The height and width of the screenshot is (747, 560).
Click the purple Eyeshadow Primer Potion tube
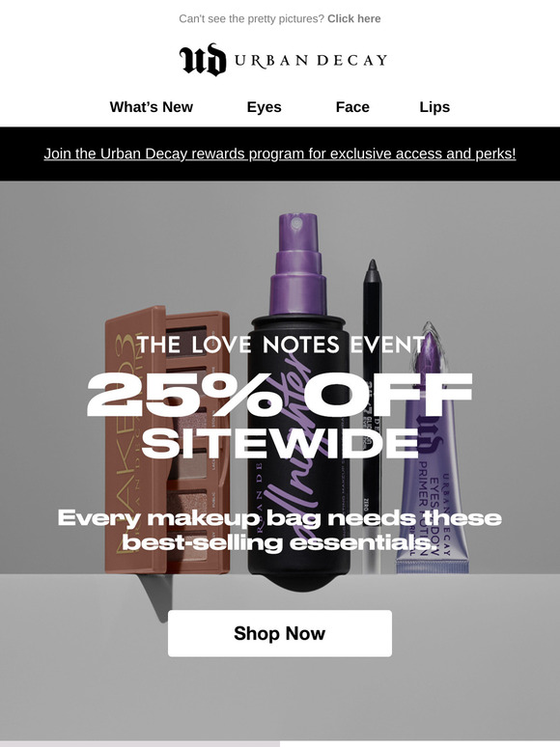click(x=433, y=448)
